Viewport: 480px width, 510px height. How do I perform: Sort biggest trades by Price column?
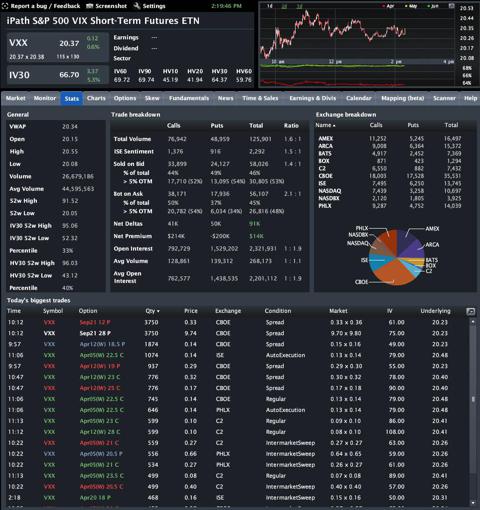point(191,311)
